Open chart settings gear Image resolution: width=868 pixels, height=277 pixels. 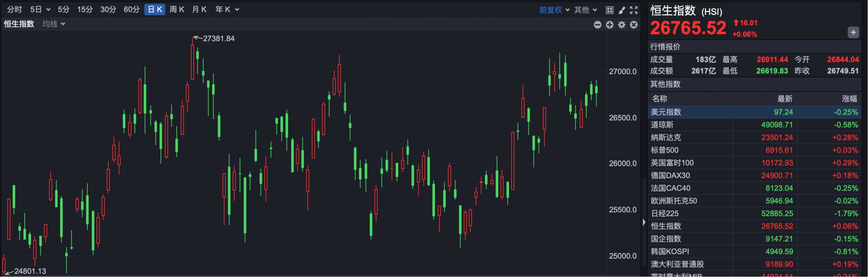tap(622, 25)
